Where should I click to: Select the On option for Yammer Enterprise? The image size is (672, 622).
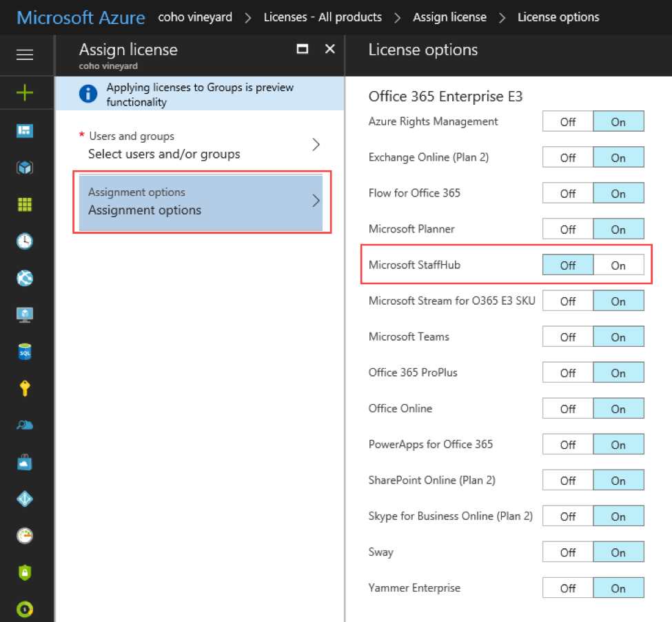(x=618, y=588)
